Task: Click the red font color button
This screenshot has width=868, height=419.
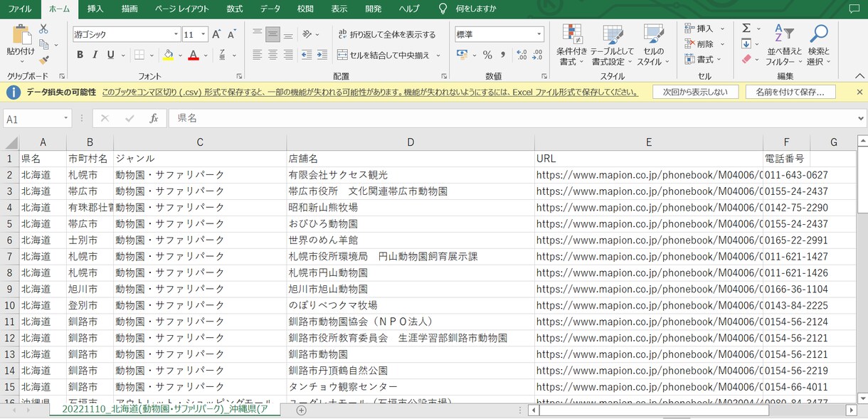Action: (x=193, y=55)
